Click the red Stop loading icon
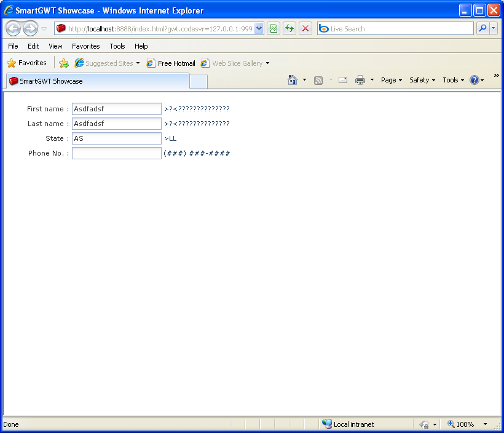Image resolution: width=504 pixels, height=433 pixels. tap(305, 29)
